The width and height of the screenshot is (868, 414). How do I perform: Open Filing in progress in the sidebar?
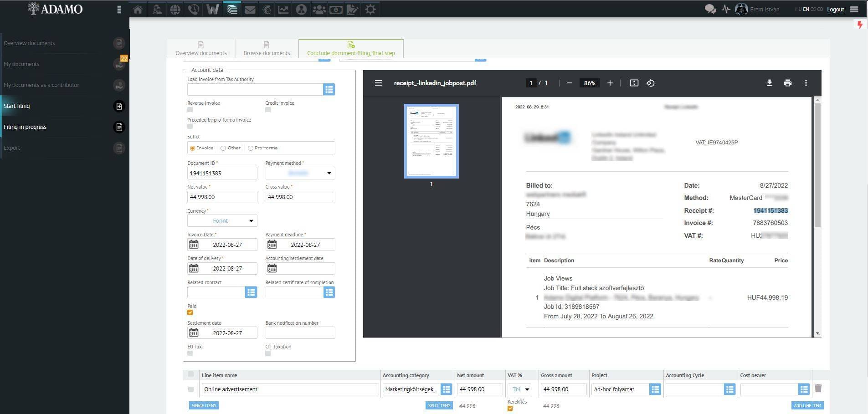coord(25,127)
